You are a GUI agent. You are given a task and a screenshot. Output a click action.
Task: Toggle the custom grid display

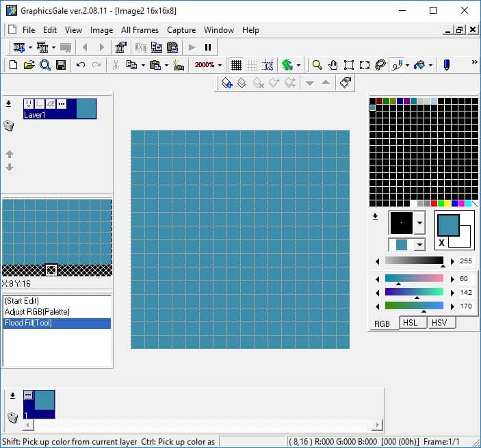[252, 65]
